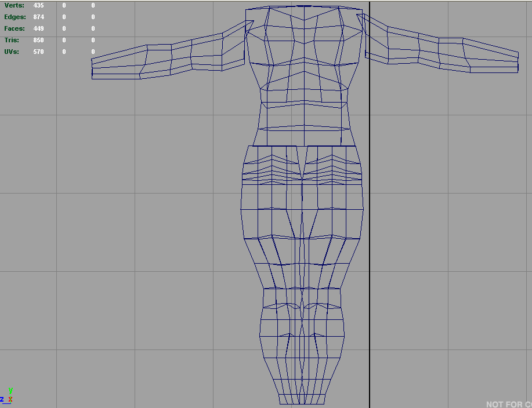
Task: Click the vertical symmetry line right of the model
Action: (x=370, y=203)
